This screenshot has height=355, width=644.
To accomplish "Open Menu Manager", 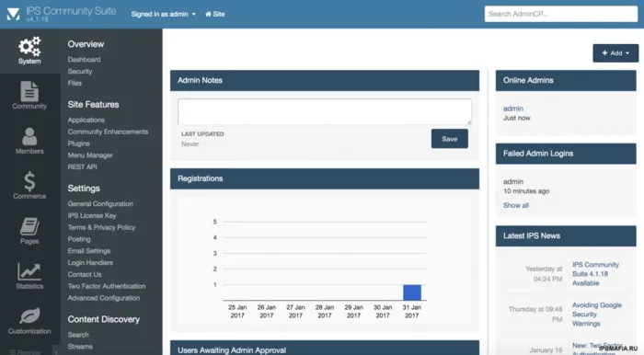I will pos(90,155).
